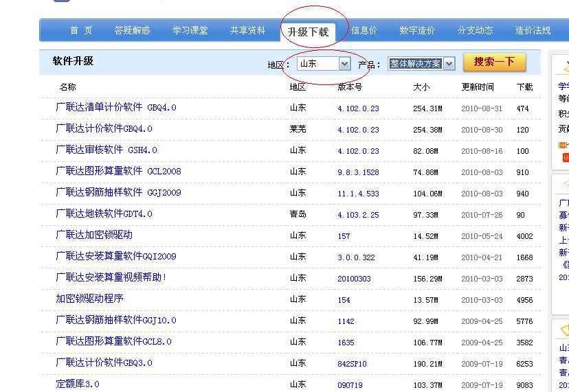Open the 信息价 tab

click(x=364, y=30)
